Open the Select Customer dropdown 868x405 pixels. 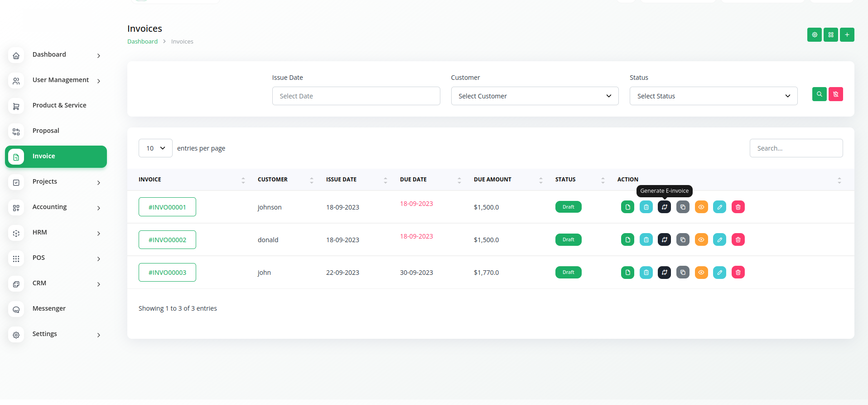[535, 96]
